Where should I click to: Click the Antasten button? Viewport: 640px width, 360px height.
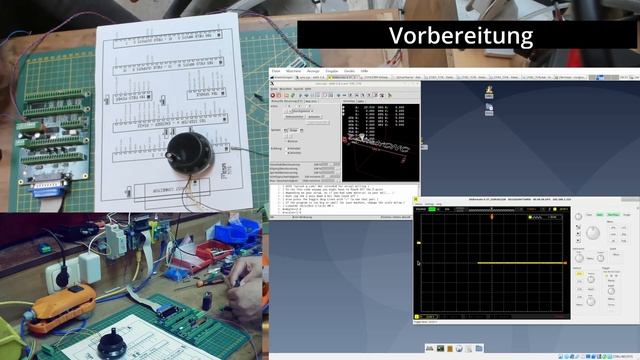tap(314, 117)
